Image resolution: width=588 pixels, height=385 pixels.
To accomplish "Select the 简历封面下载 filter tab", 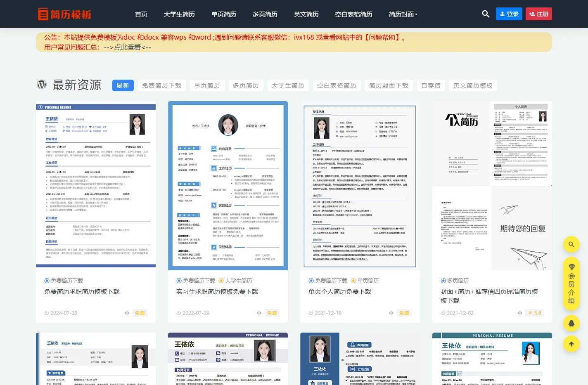I will click(x=389, y=85).
